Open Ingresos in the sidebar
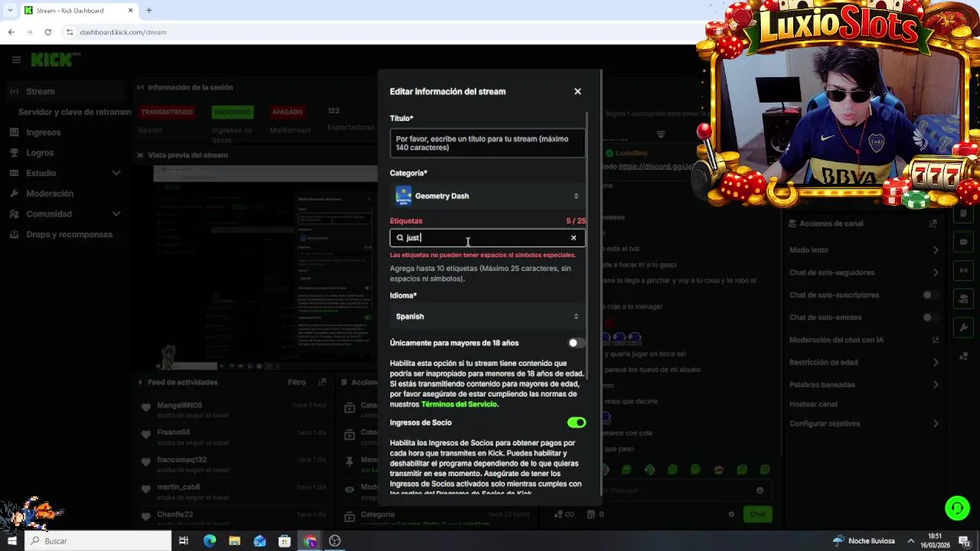980x551 pixels. [x=43, y=132]
